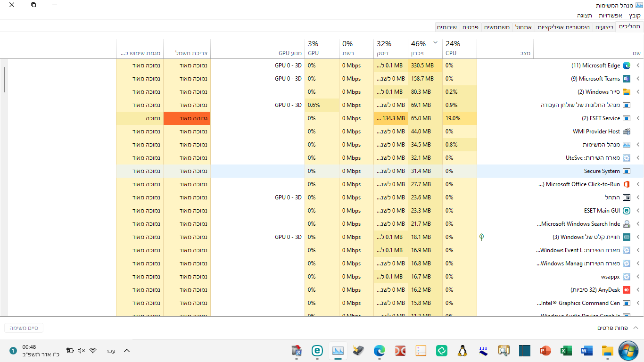
Task: Click the Microsoft Windows Search Indexer icon
Action: (627, 224)
